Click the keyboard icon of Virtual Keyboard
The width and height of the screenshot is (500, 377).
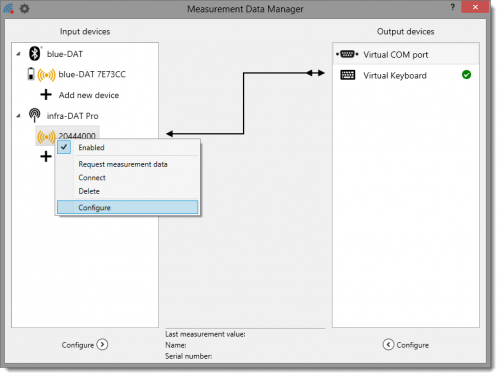pos(348,75)
